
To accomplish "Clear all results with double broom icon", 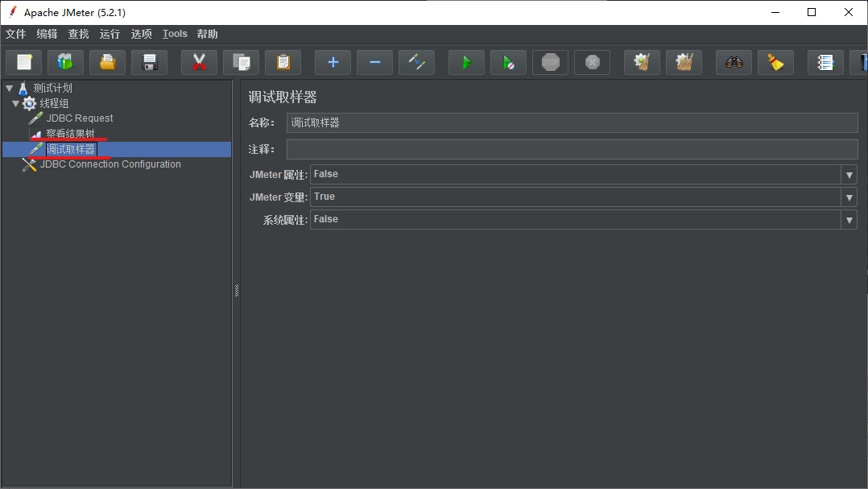I will point(684,62).
